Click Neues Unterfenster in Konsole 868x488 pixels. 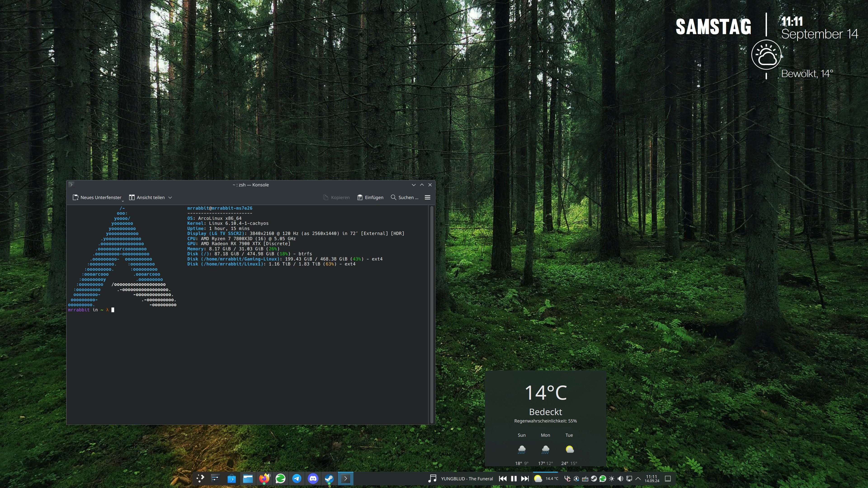point(97,198)
